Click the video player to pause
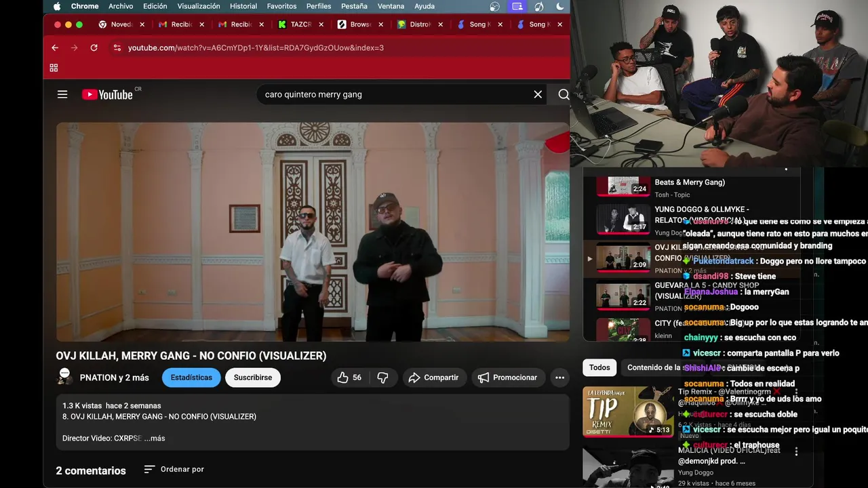 pos(313,232)
